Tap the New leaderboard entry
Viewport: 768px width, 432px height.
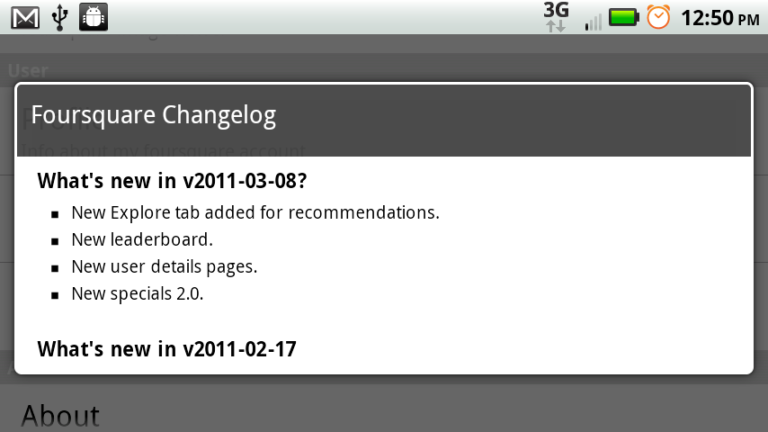pos(142,240)
